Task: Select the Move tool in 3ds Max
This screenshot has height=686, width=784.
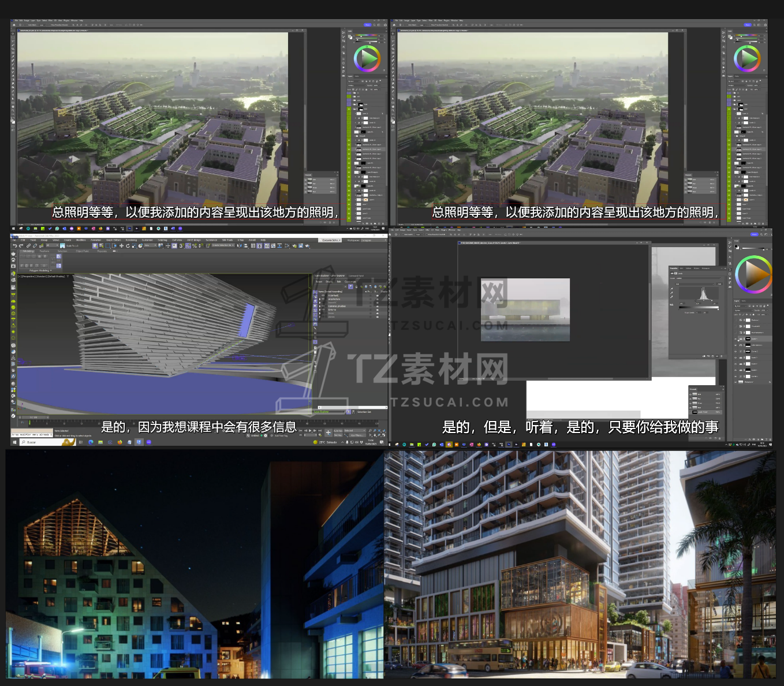Action: point(121,246)
